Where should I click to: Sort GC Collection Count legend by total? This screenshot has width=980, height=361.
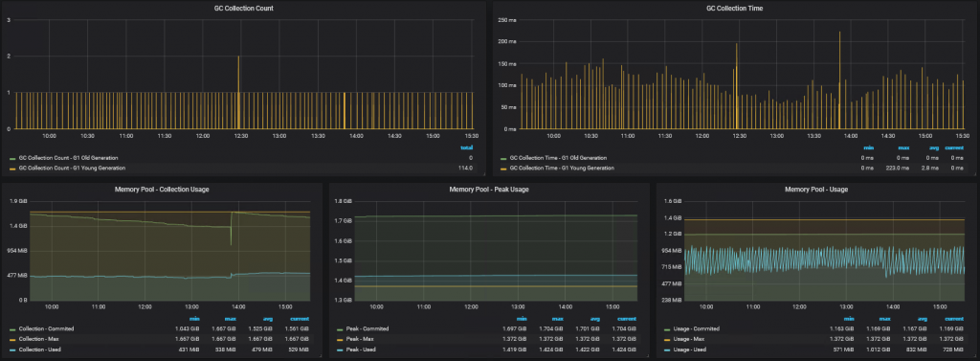pyautogui.click(x=467, y=148)
